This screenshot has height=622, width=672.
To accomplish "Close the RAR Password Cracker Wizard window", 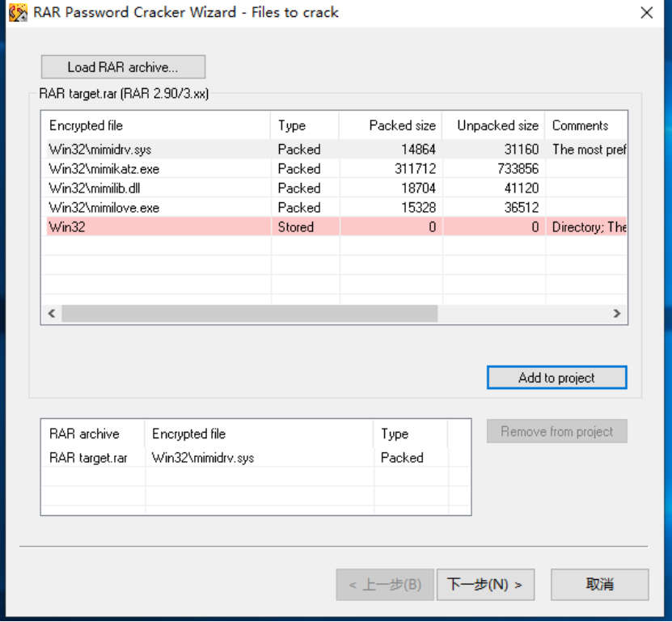I will pyautogui.click(x=646, y=12).
